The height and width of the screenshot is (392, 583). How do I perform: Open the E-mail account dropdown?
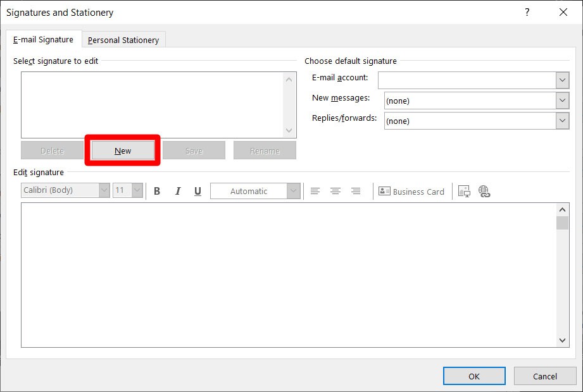click(562, 80)
